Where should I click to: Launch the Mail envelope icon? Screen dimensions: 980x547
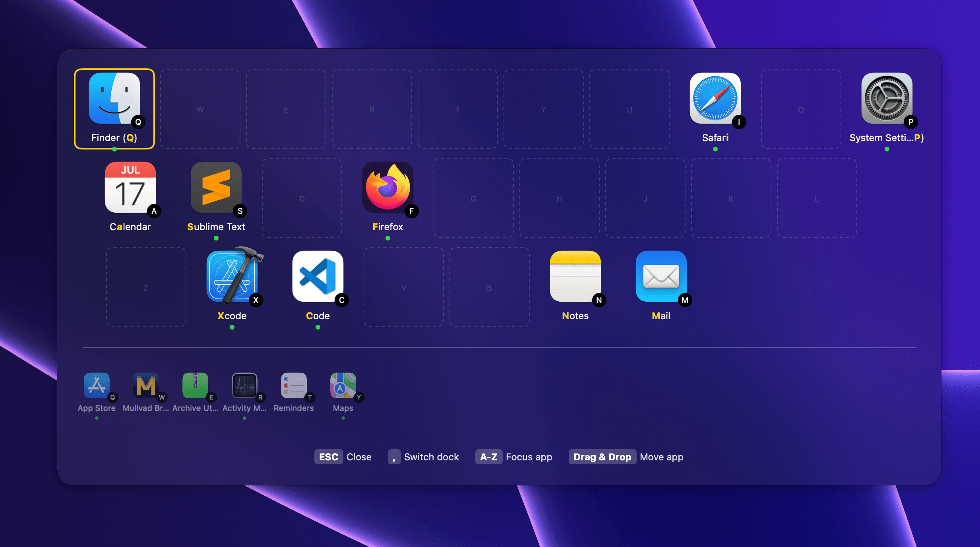661,276
